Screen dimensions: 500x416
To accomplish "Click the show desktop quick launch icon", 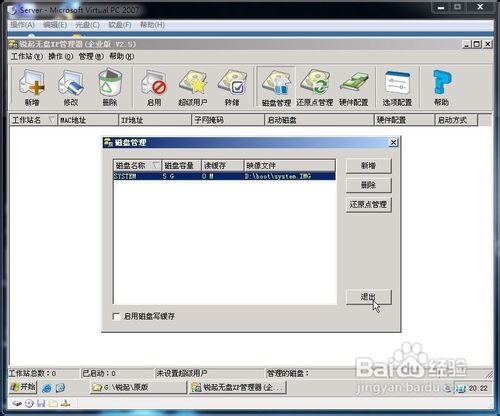I will (x=60, y=388).
